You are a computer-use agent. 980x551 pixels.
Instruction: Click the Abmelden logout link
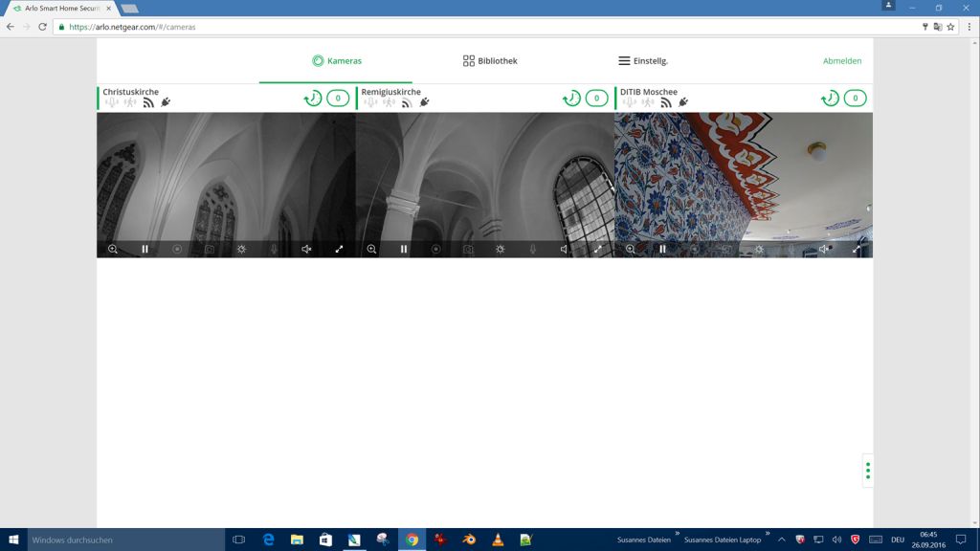coord(842,61)
